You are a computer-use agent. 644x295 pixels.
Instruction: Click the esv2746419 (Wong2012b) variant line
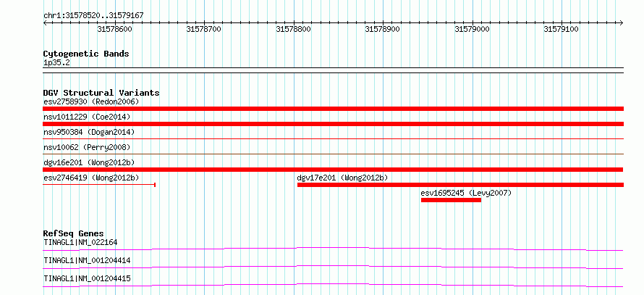[x=99, y=185]
